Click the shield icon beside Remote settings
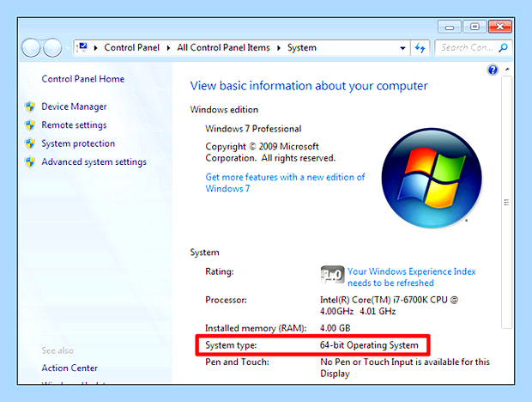 30,125
